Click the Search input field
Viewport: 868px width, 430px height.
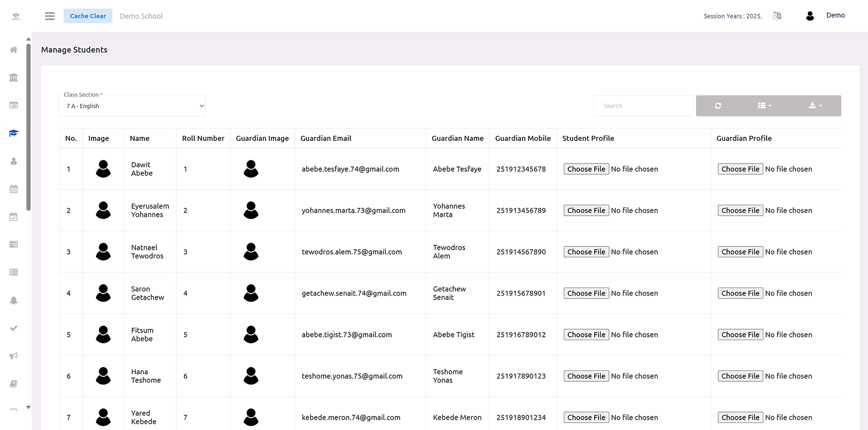643,106
